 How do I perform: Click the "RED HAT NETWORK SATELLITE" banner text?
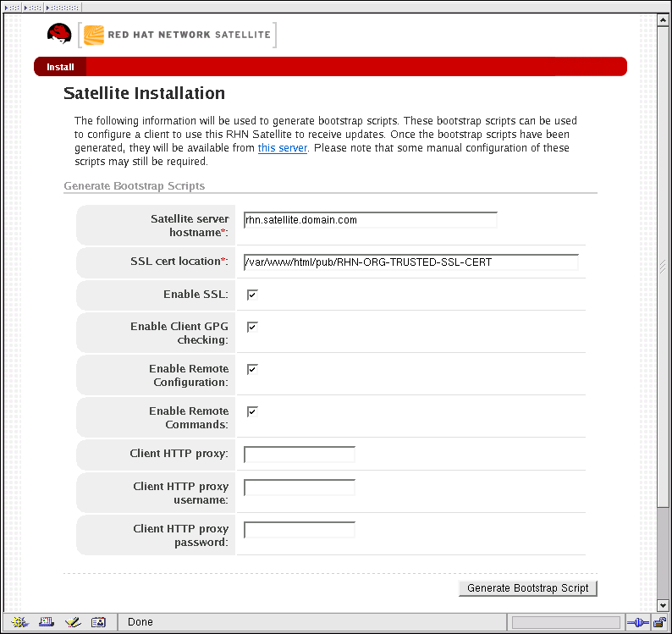[189, 35]
